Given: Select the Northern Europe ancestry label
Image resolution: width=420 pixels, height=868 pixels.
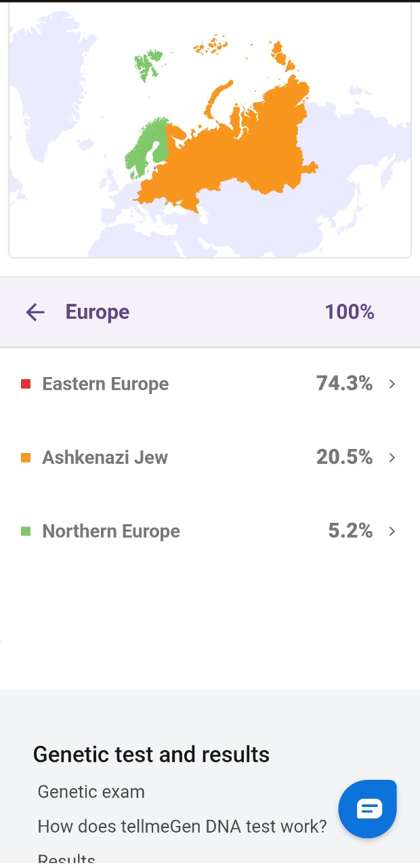Looking at the screenshot, I should (x=111, y=531).
